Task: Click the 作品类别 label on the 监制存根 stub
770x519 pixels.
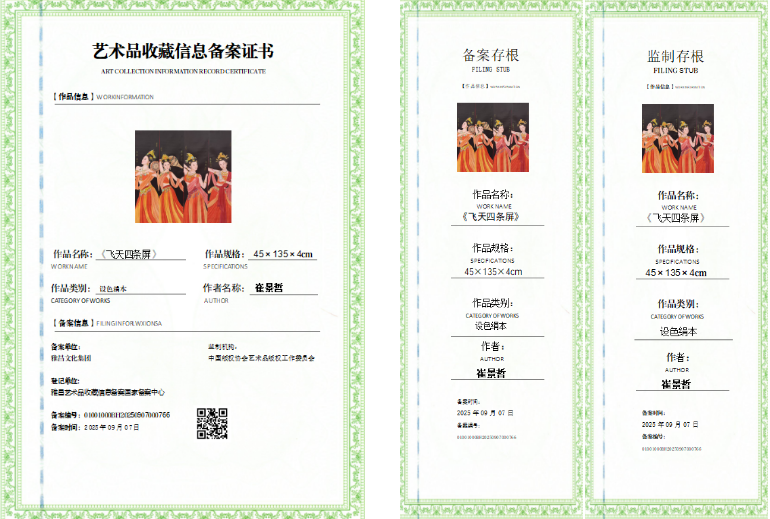Action: tap(678, 304)
